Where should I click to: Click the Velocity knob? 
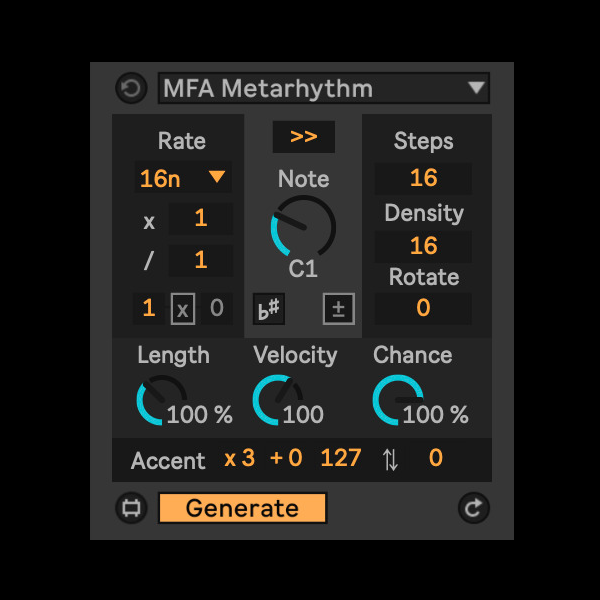click(277, 399)
